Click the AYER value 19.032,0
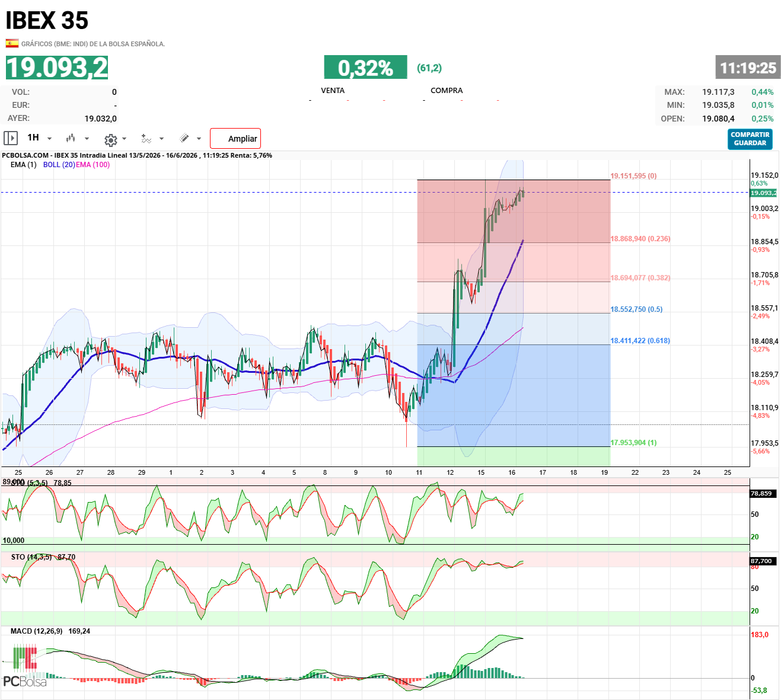 pos(100,119)
